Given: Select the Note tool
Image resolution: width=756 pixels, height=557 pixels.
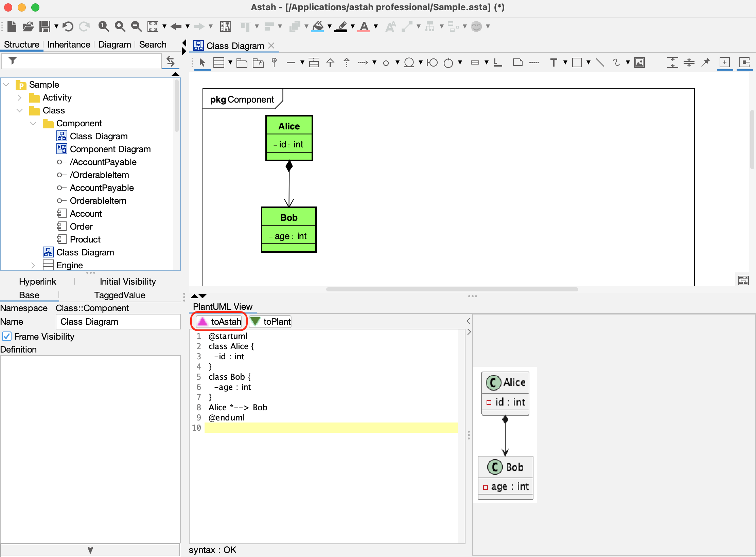Looking at the screenshot, I should tap(518, 62).
